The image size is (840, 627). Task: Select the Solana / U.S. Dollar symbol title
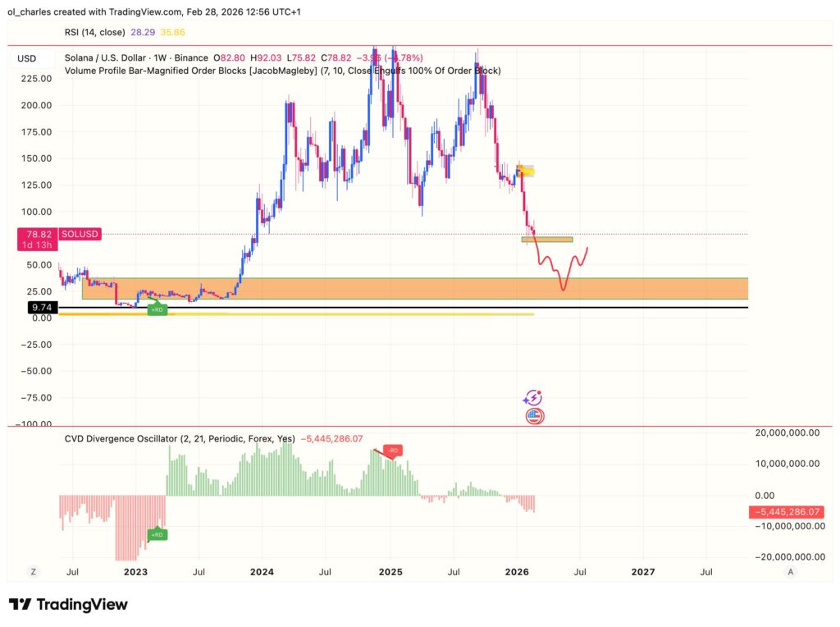pyautogui.click(x=112, y=58)
